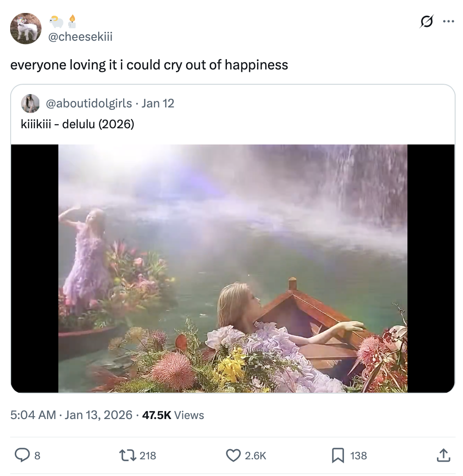Viewport: 463px width, 476px height.
Task: Like the tweet with the heart icon
Action: 234,456
